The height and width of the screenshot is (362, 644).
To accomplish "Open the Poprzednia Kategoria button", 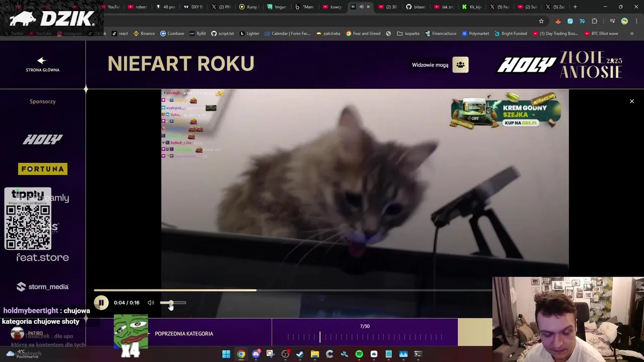I will point(184,333).
